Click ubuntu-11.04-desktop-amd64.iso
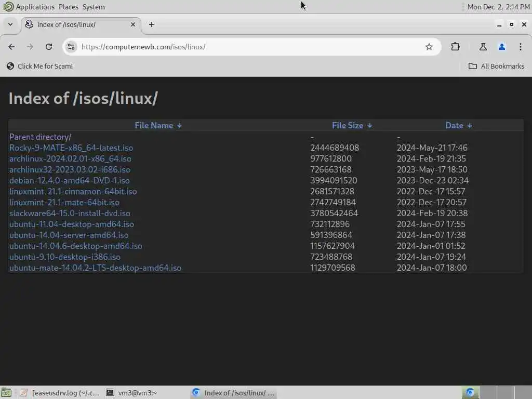532x399 pixels. point(72,224)
